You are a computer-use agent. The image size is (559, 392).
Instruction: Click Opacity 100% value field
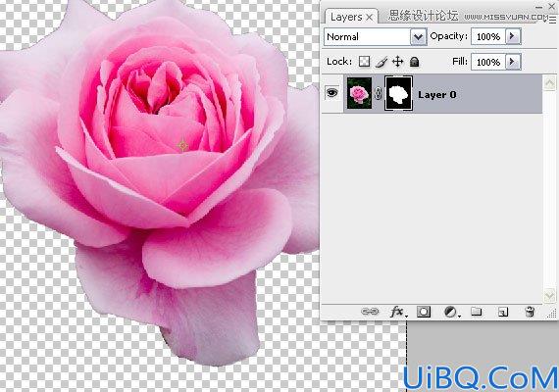click(488, 36)
